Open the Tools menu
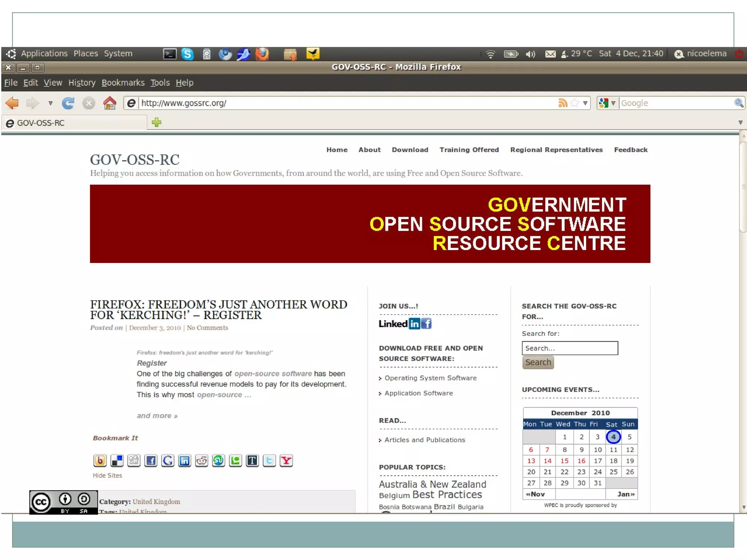This screenshot has height=560, width=747. [160, 83]
